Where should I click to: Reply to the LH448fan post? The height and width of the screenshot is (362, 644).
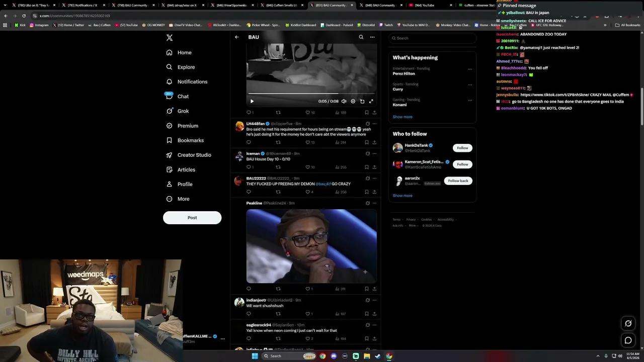click(249, 142)
